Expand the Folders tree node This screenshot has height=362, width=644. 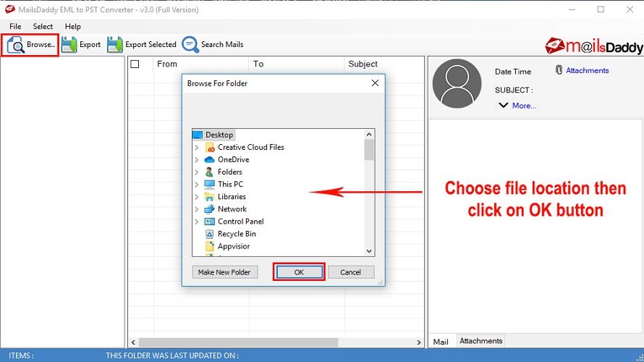coord(197,172)
